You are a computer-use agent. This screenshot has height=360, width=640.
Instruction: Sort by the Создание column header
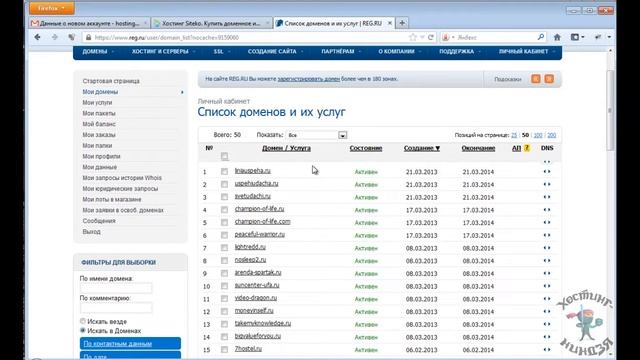coord(422,148)
